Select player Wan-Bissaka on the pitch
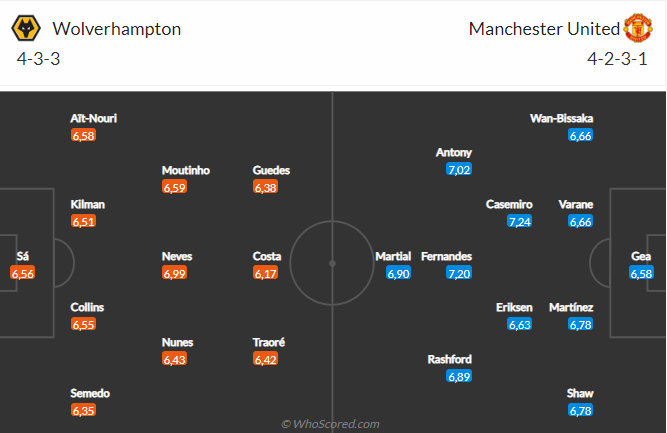667x433 pixels. (561, 118)
